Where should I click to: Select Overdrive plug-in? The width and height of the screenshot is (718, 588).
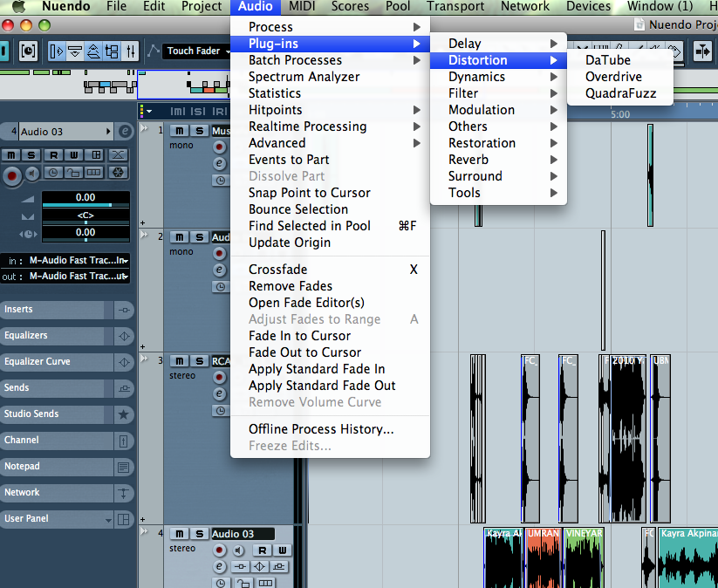[620, 77]
